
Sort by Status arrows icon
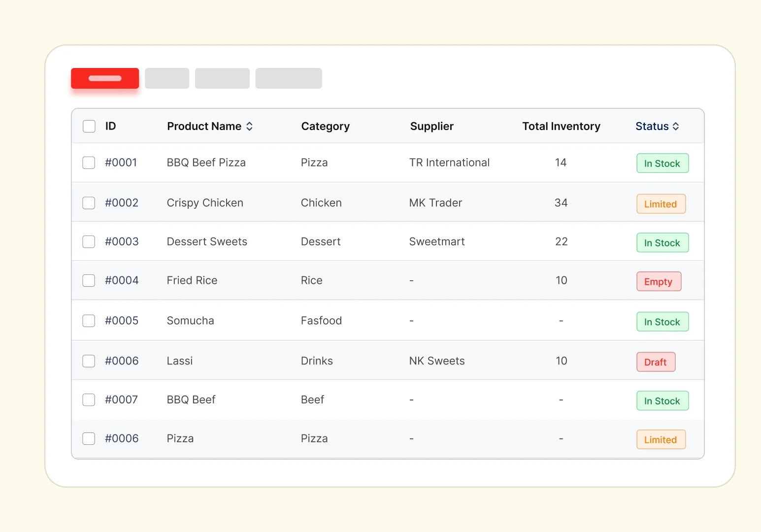tap(676, 126)
